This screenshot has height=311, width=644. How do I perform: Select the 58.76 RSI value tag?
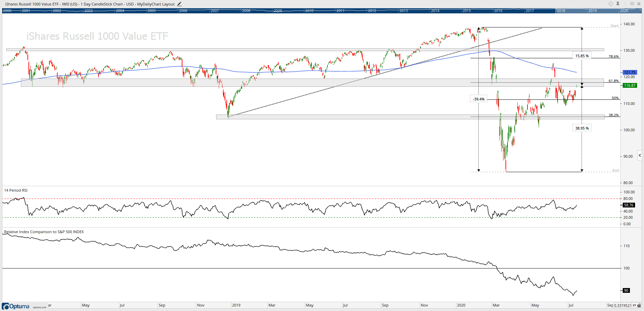pyautogui.click(x=629, y=205)
